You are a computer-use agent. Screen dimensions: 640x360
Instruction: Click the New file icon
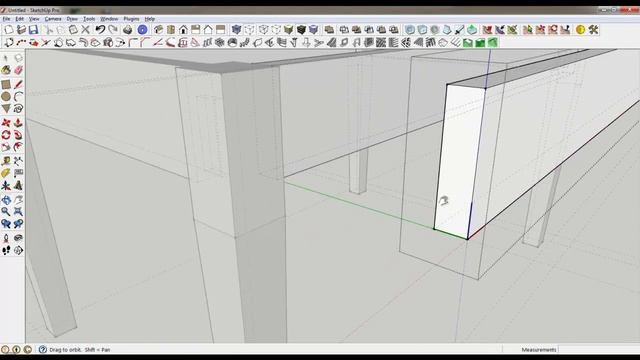coord(9,29)
